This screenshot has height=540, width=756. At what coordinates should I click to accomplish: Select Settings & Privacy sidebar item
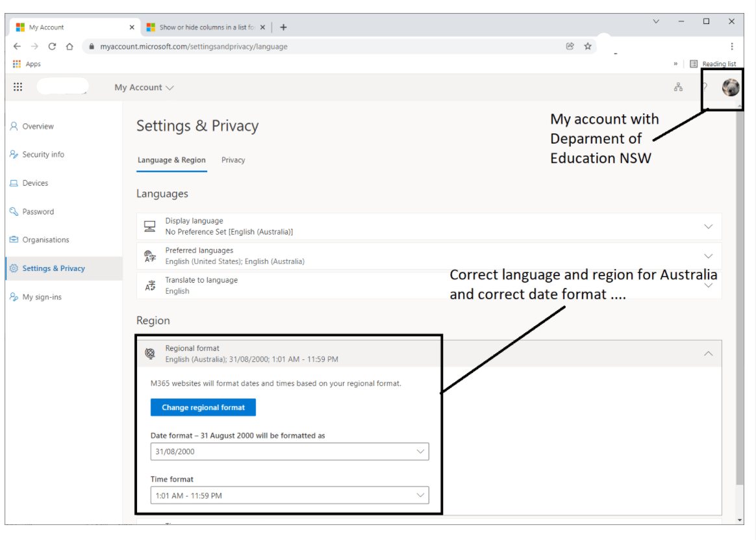coord(64,268)
